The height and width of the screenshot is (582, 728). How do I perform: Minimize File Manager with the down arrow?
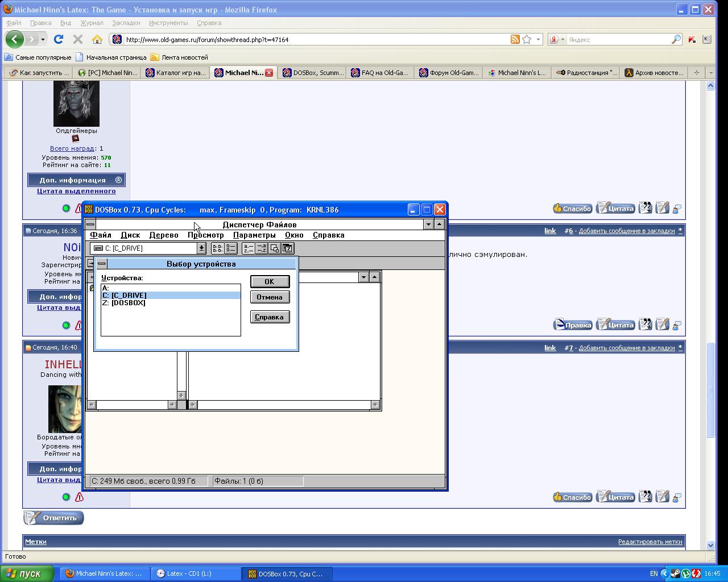pyautogui.click(x=428, y=225)
